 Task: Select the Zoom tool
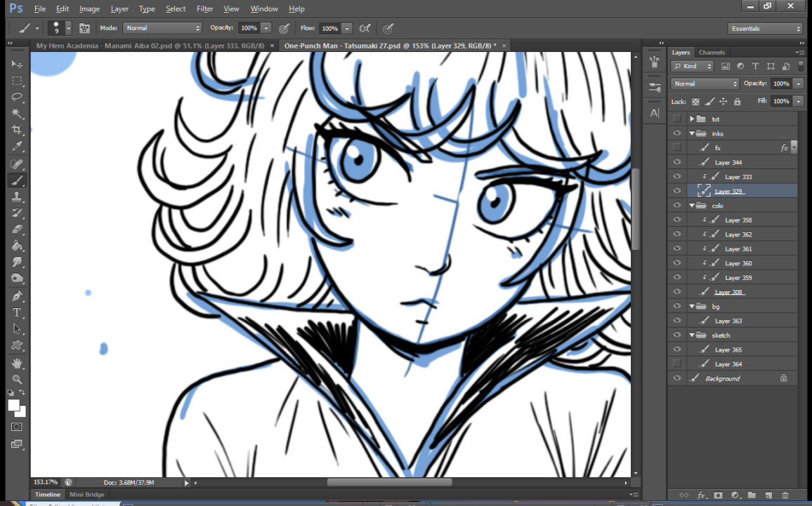pyautogui.click(x=17, y=379)
